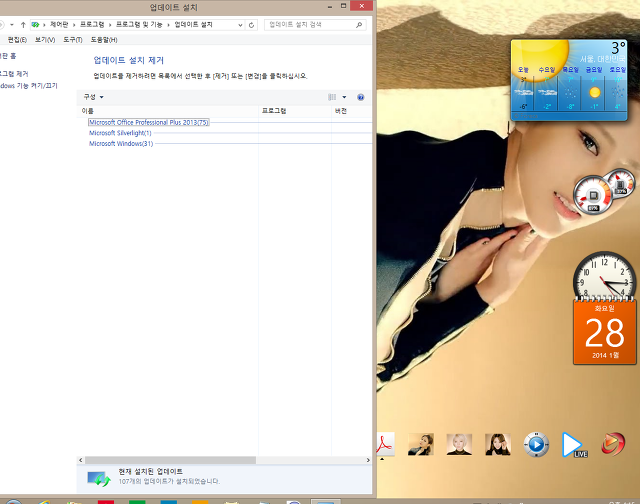This screenshot has width=640, height=504.
Task: Click the LIVE player desktop icon
Action: pyautogui.click(x=574, y=445)
